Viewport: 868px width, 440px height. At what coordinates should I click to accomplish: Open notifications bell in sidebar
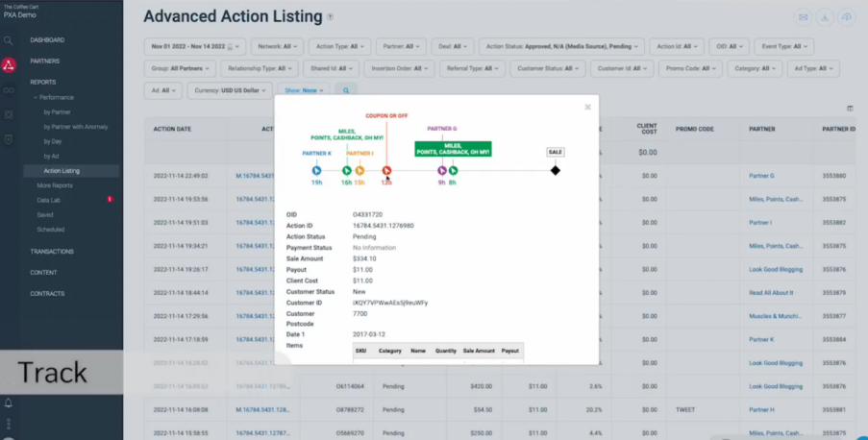click(9, 403)
